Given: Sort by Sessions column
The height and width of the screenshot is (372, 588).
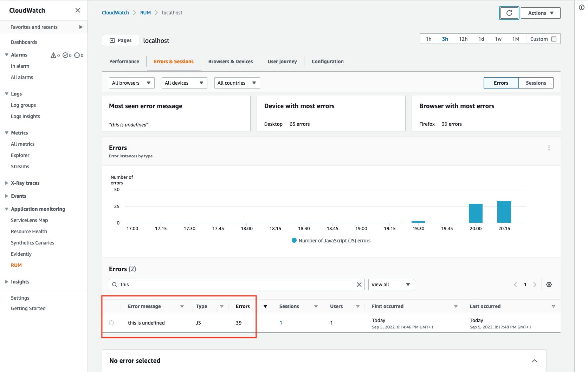Looking at the screenshot, I should 316,306.
